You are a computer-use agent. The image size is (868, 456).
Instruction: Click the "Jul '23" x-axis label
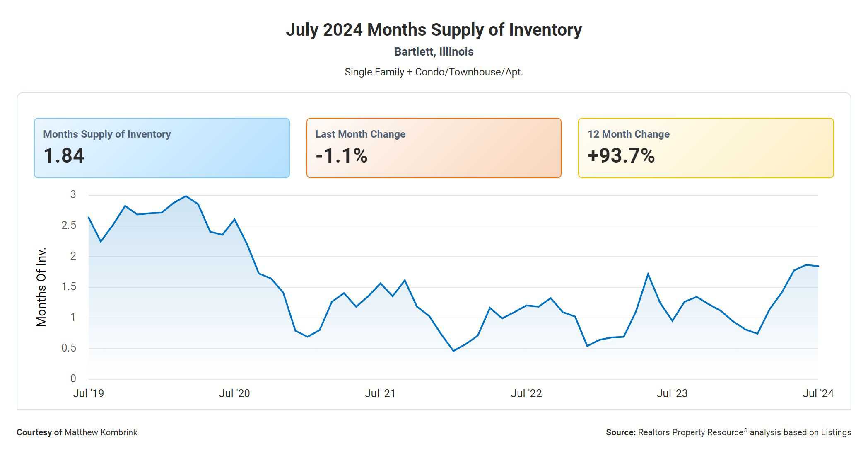[672, 393]
